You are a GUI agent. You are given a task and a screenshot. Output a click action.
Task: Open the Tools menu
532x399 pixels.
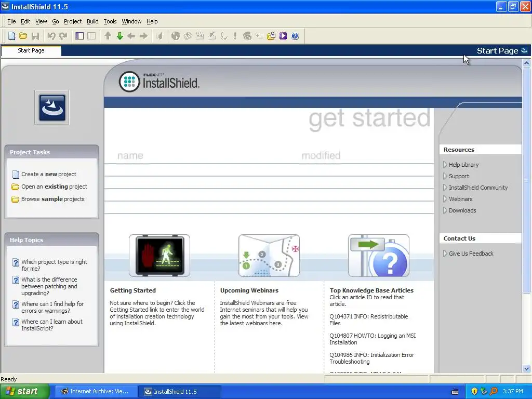110,21
